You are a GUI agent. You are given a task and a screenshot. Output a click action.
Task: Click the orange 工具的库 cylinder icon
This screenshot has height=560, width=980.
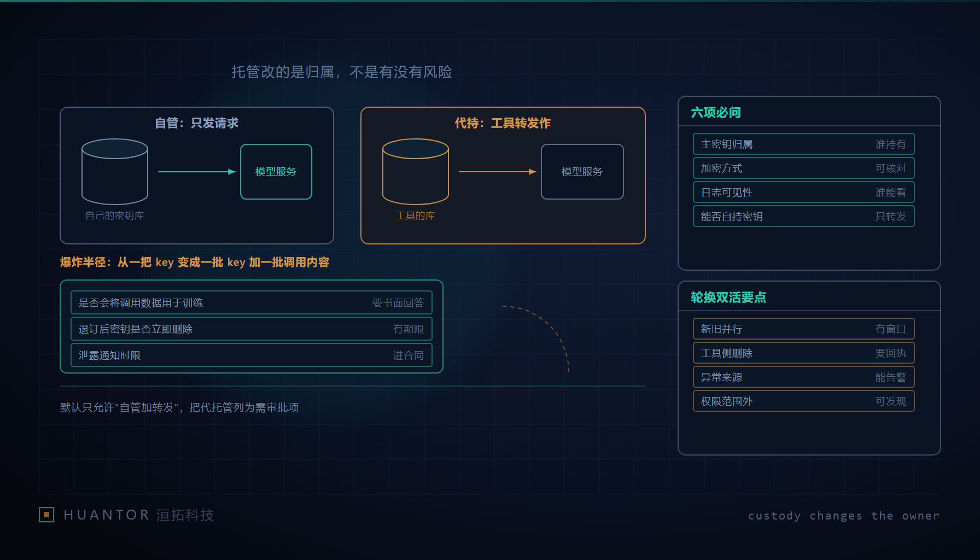tap(416, 171)
